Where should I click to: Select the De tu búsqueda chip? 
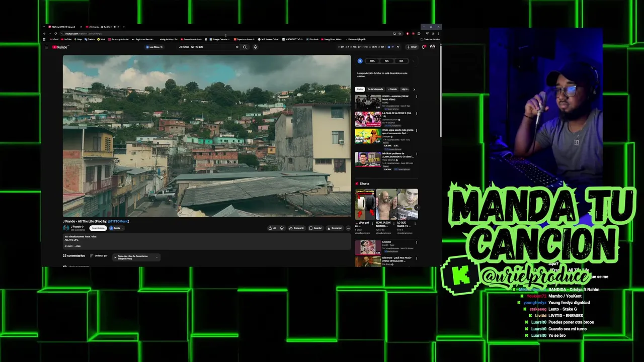[x=375, y=89]
